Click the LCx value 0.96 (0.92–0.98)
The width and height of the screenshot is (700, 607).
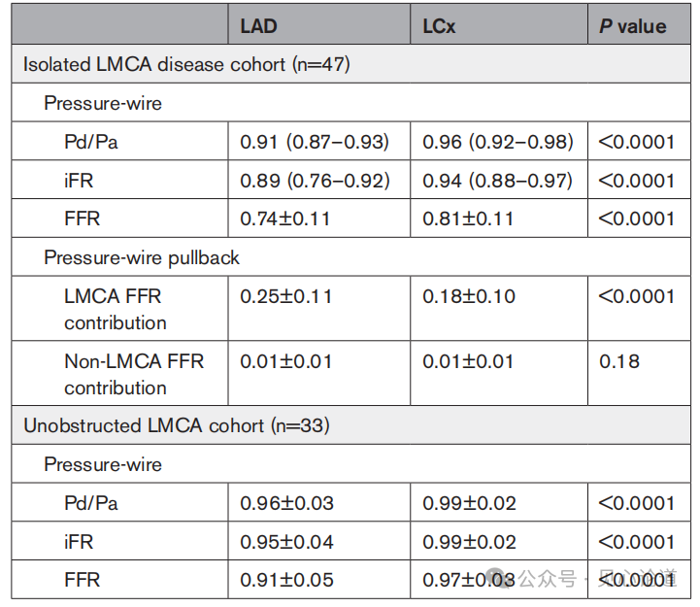point(497,142)
